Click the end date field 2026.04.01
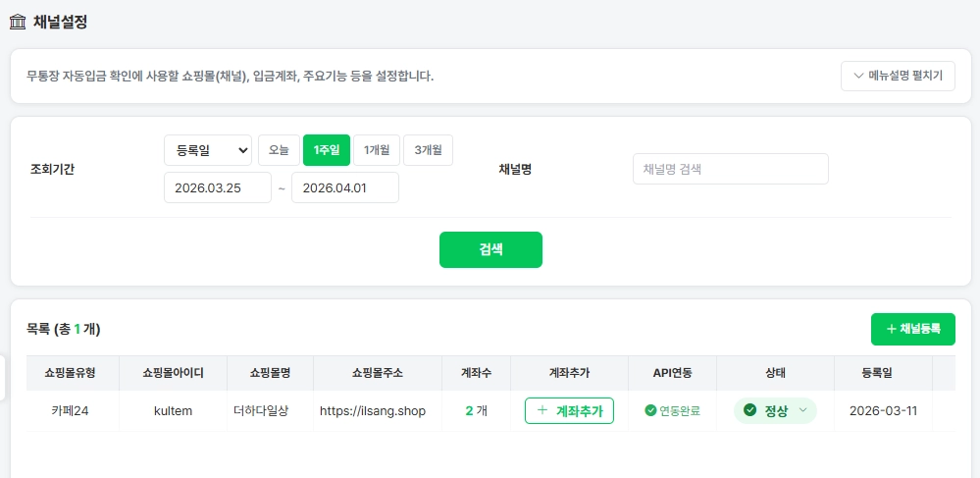 [x=344, y=187]
